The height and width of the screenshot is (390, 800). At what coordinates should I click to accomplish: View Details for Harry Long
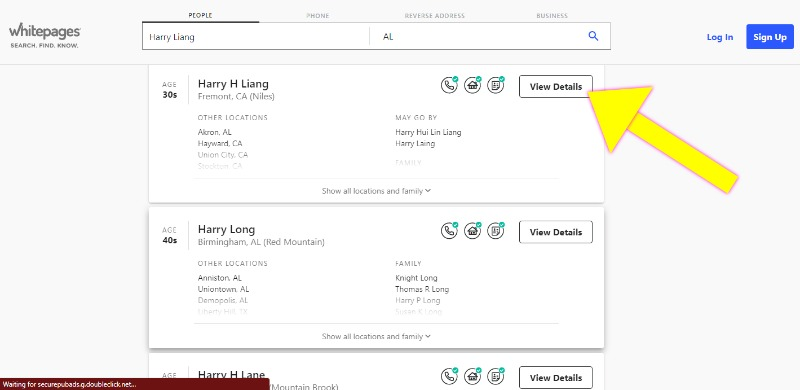tap(556, 232)
